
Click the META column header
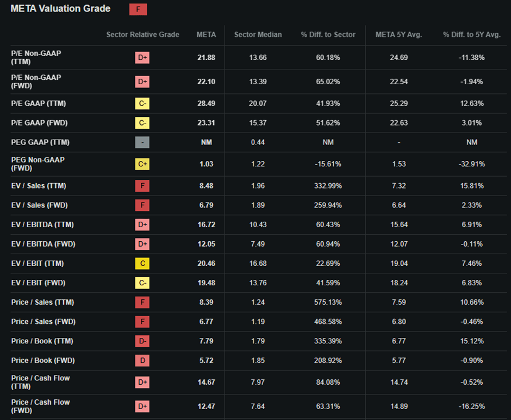[x=206, y=35]
